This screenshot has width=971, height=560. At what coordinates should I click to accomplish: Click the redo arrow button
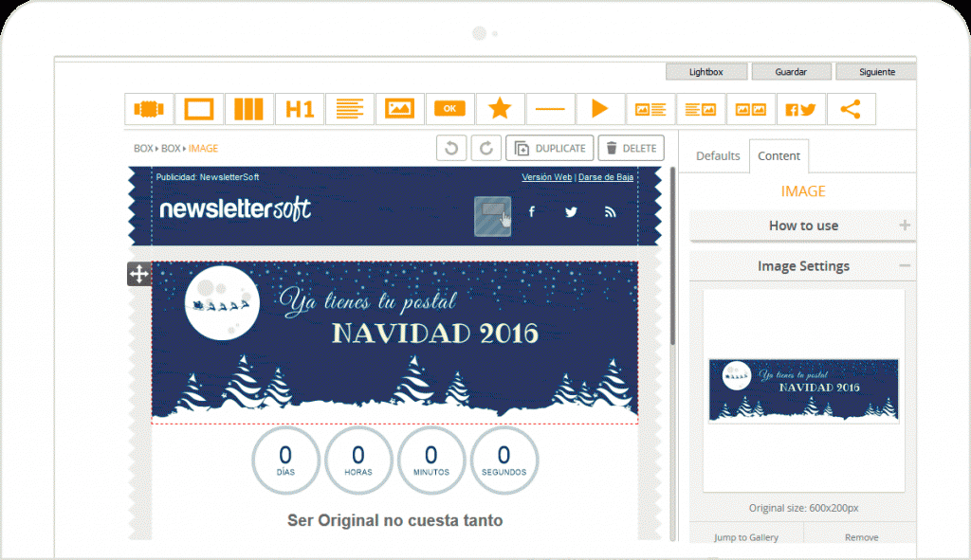tap(486, 148)
